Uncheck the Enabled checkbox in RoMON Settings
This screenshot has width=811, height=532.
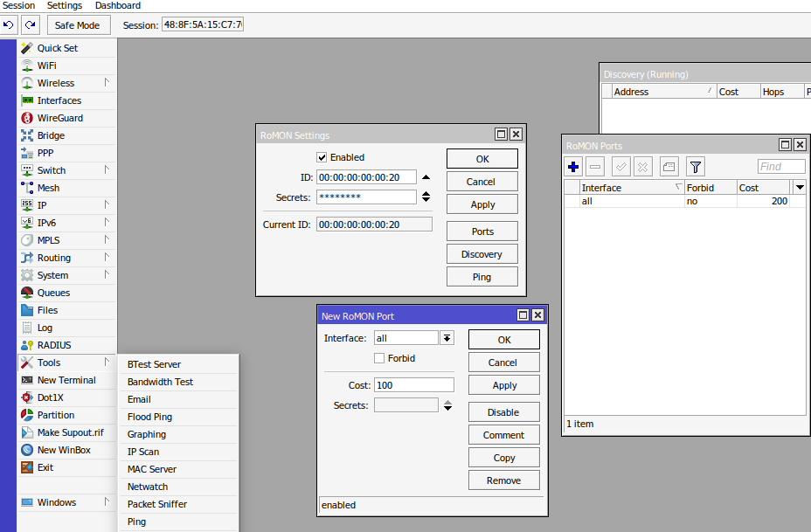click(322, 157)
